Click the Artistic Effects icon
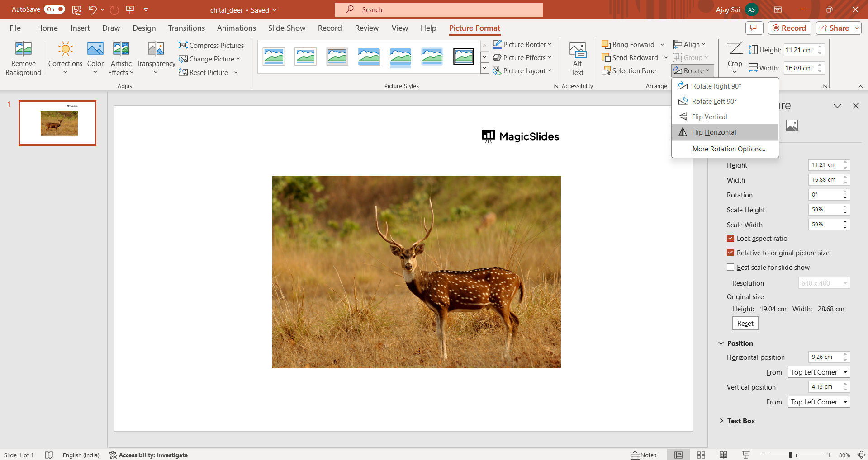Viewport: 868px width, 460px height. [x=121, y=49]
